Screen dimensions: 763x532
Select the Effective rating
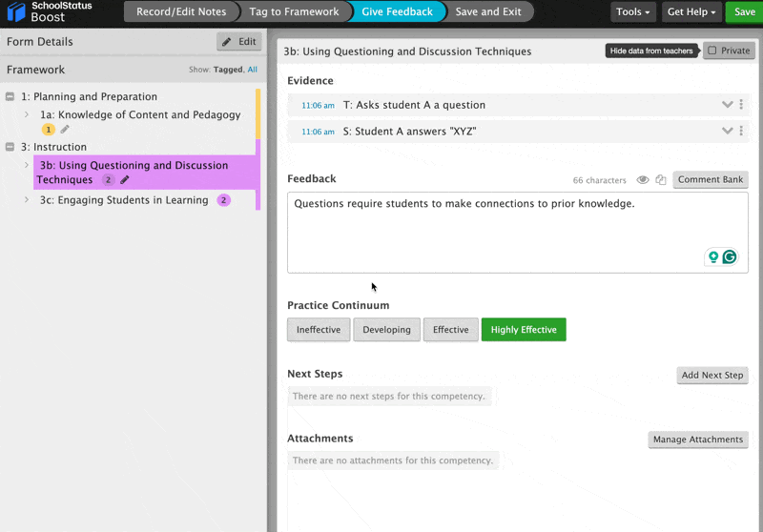pyautogui.click(x=451, y=330)
